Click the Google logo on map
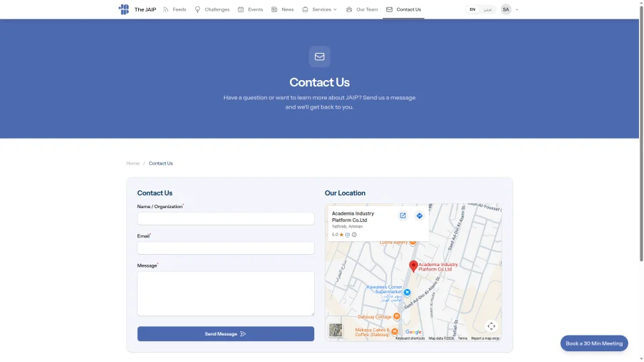The image size is (644, 362). pyautogui.click(x=413, y=332)
